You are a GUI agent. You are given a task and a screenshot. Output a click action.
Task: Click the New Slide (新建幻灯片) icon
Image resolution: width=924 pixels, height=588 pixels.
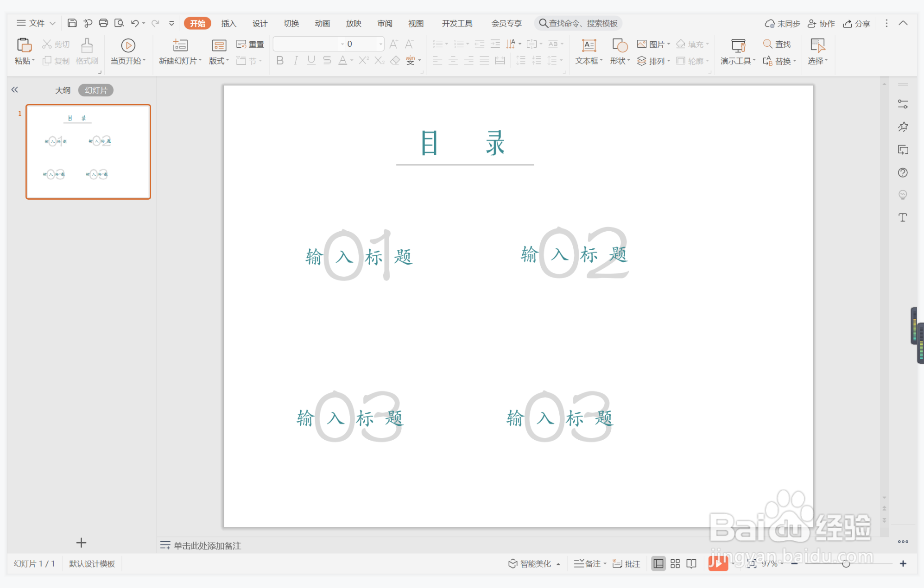180,45
